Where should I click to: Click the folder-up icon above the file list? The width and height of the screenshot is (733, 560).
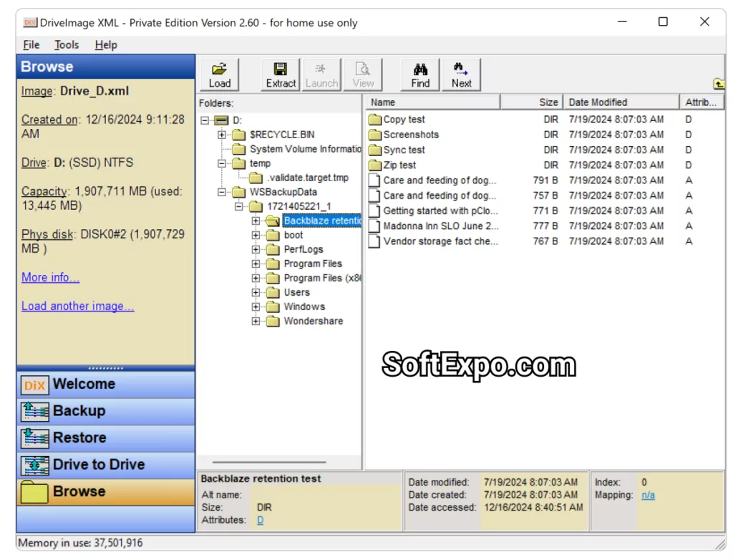tap(718, 84)
